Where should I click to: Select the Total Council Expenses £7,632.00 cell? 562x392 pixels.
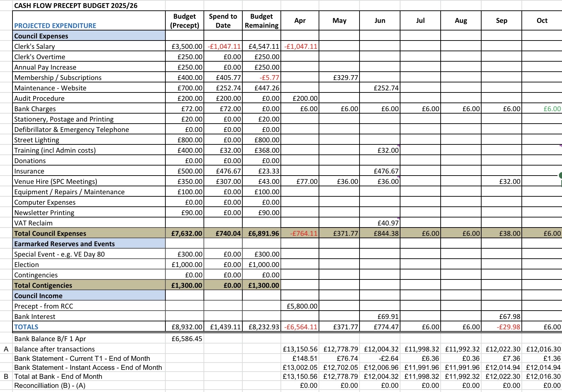(185, 233)
